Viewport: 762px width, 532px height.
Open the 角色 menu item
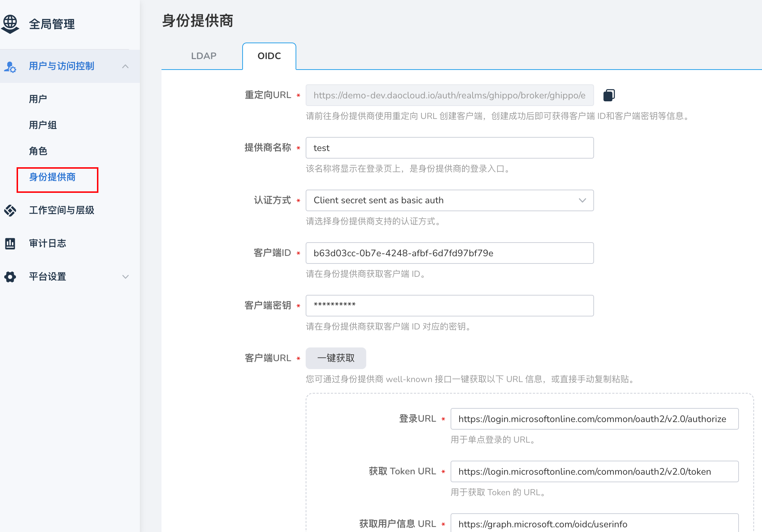click(38, 151)
